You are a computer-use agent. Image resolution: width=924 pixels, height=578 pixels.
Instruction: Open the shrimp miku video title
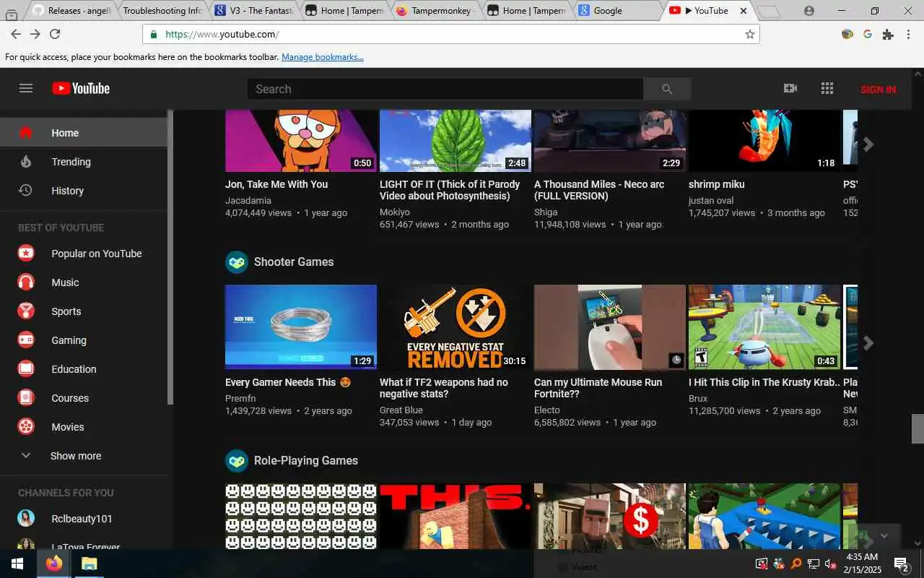[x=717, y=184]
